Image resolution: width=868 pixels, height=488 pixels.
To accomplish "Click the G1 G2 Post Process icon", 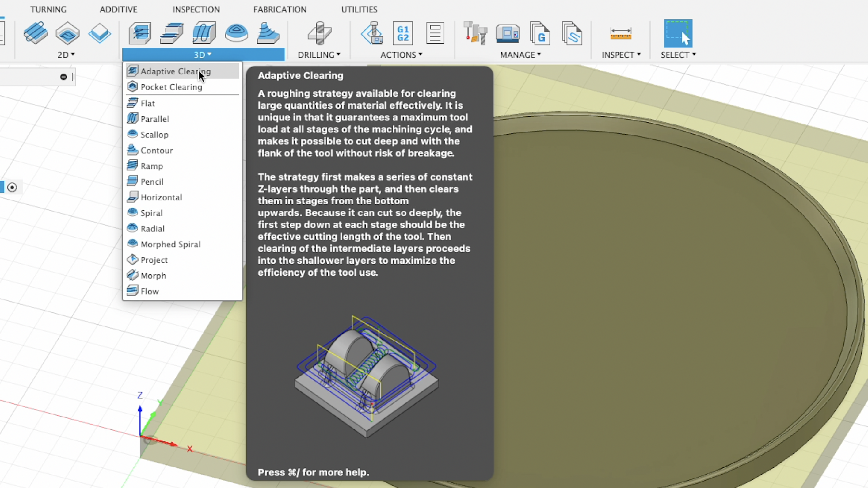I will [403, 33].
